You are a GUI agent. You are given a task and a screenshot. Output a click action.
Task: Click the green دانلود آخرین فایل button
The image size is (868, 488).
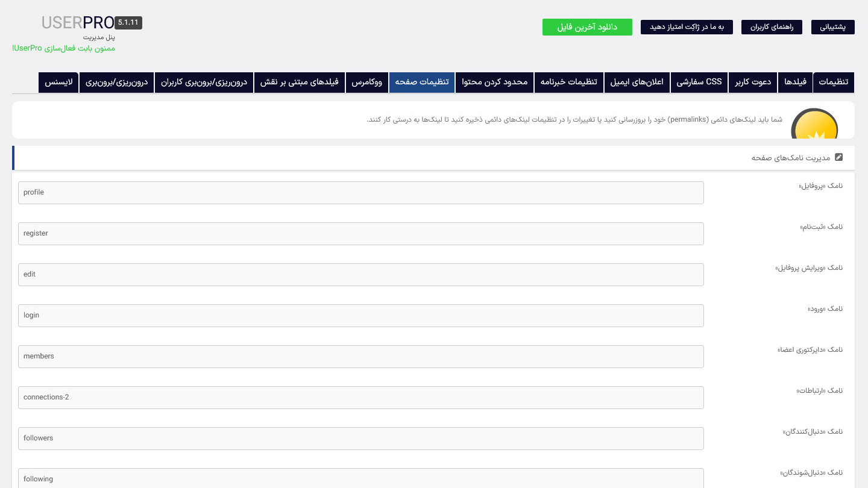[587, 27]
